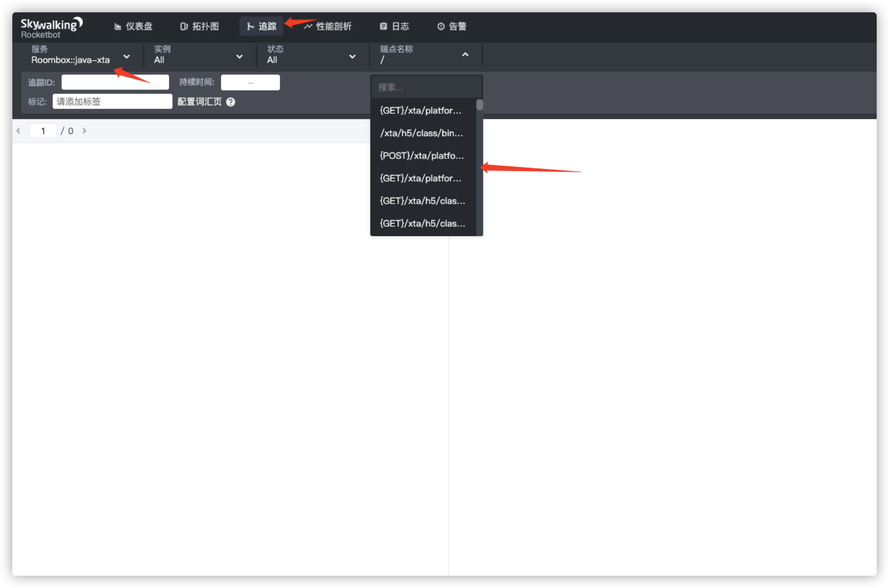Viewport: 889px width, 588px height.
Task: Expand the 服务 service dropdown
Action: tap(126, 56)
